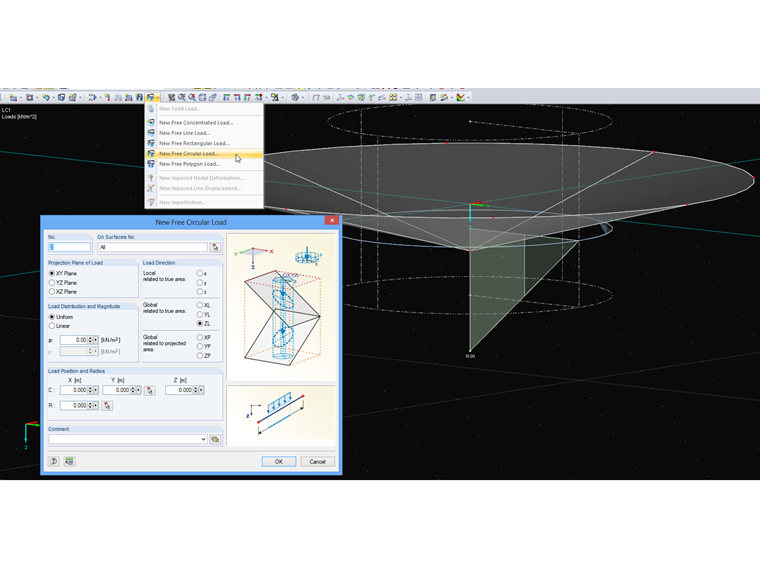Image resolution: width=760 pixels, height=570 pixels.
Task: Focus the load No. input field
Action: tap(69, 247)
